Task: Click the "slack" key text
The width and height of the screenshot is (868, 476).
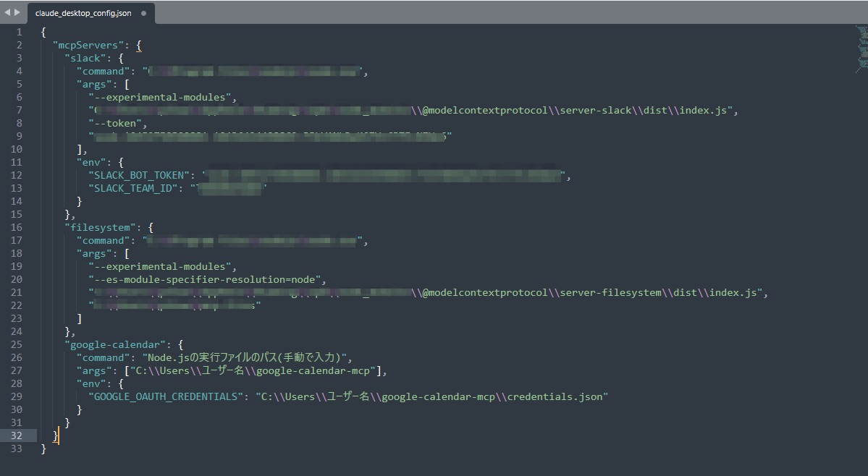Action: (85, 58)
